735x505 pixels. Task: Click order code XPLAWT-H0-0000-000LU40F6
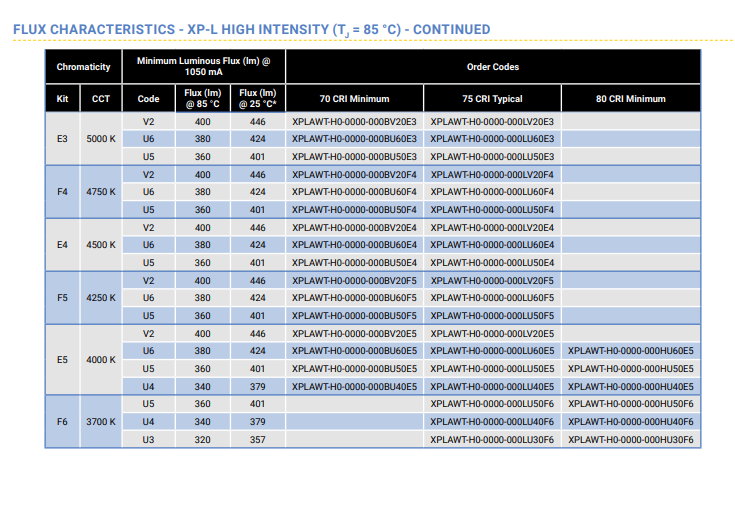[x=492, y=422]
